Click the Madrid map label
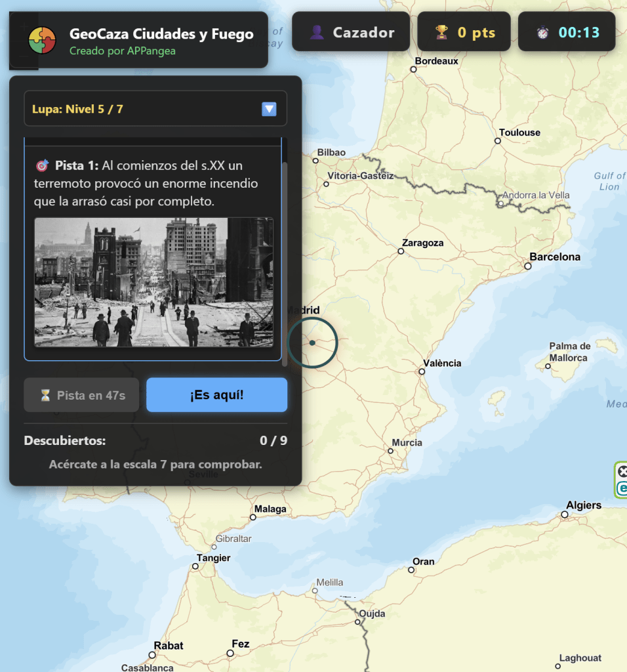The image size is (627, 672). point(303,310)
